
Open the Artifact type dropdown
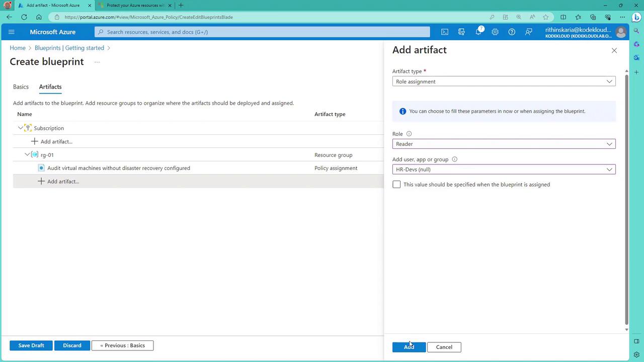(x=504, y=81)
